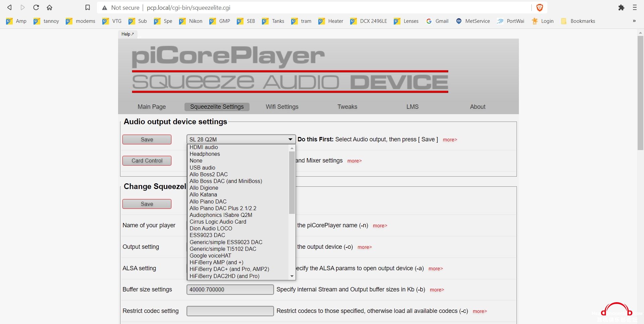Open the Spe bookmark
Image resolution: width=644 pixels, height=324 pixels.
pyautogui.click(x=163, y=21)
